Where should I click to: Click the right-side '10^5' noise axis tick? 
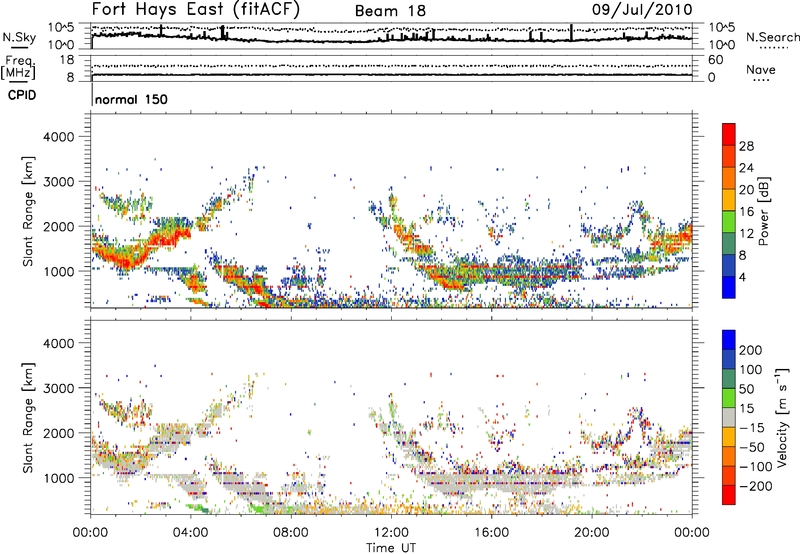click(721, 27)
